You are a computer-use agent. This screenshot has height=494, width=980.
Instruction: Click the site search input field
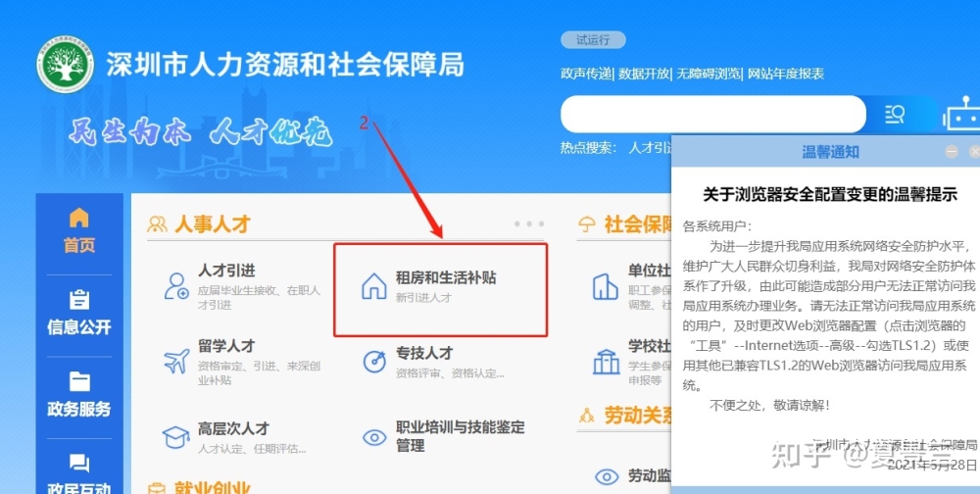(x=713, y=115)
